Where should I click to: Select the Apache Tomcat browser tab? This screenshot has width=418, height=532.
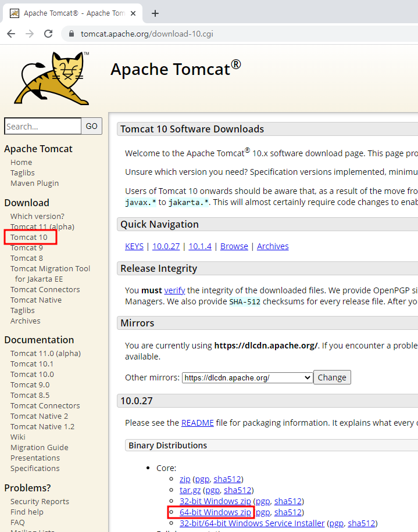point(73,13)
